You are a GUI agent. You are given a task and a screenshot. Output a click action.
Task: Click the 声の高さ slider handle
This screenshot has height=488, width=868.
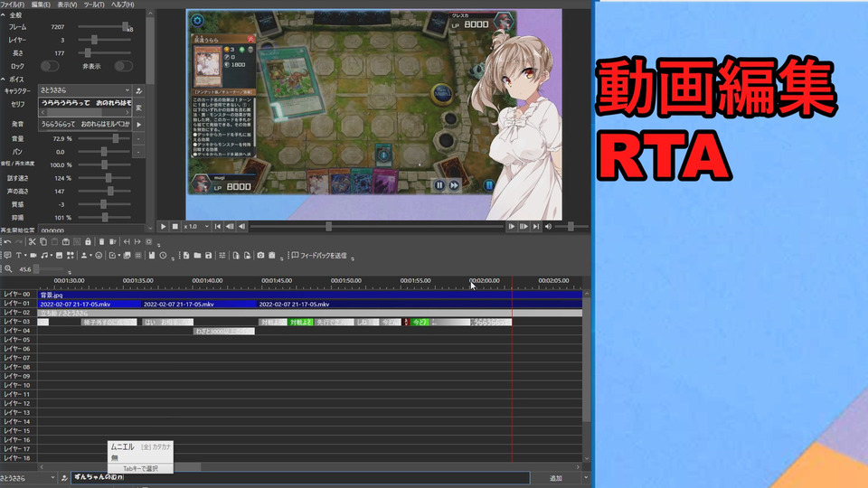(110, 192)
